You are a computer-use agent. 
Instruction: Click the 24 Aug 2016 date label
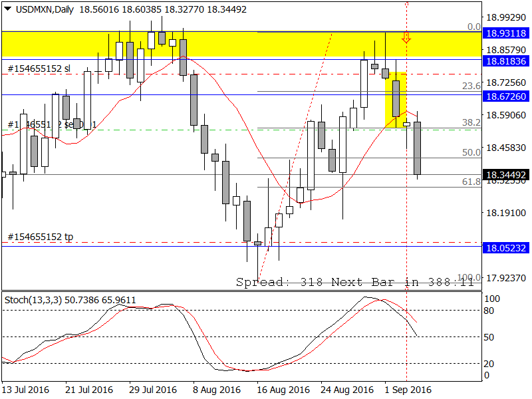pyautogui.click(x=347, y=390)
